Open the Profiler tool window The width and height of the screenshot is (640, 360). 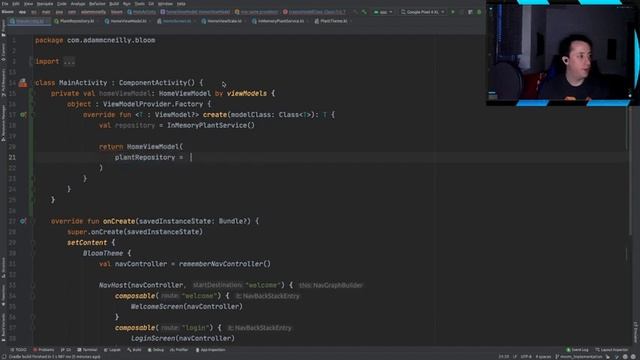point(178,350)
